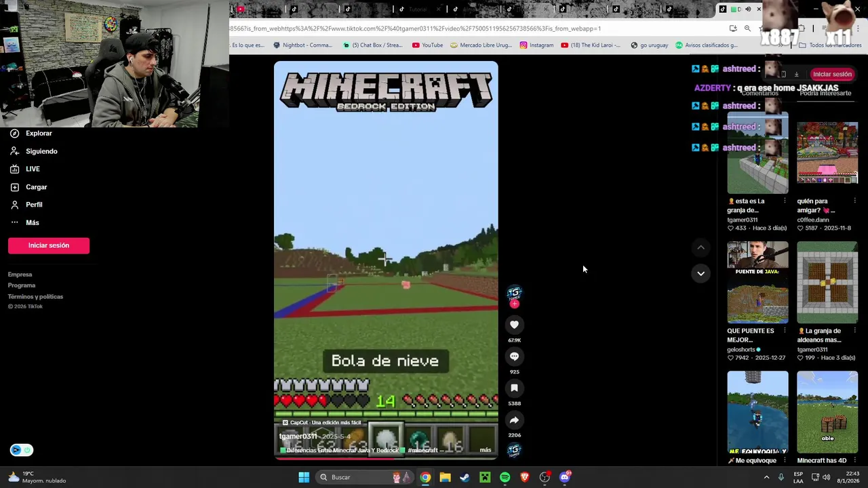Go to previous video up chevron
This screenshot has height=488, width=868.
click(701, 248)
